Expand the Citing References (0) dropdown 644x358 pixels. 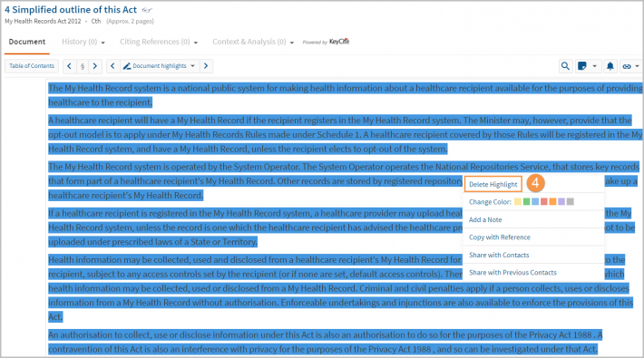click(159, 42)
